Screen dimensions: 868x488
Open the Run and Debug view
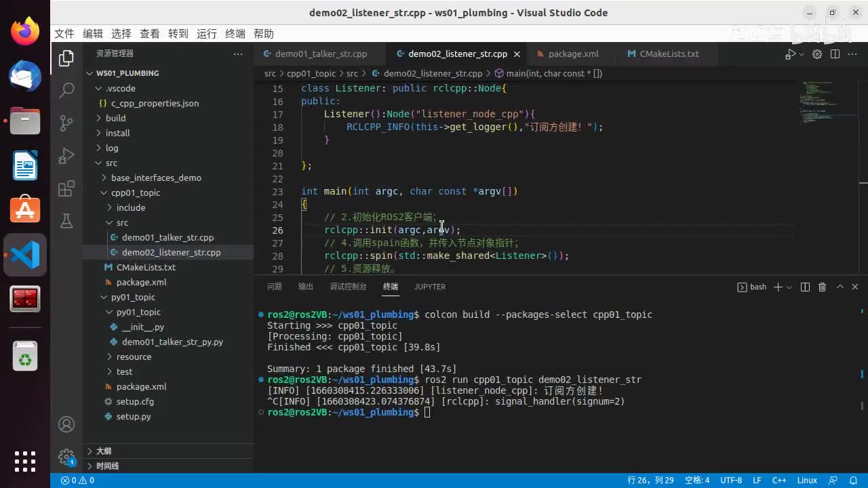click(66, 156)
